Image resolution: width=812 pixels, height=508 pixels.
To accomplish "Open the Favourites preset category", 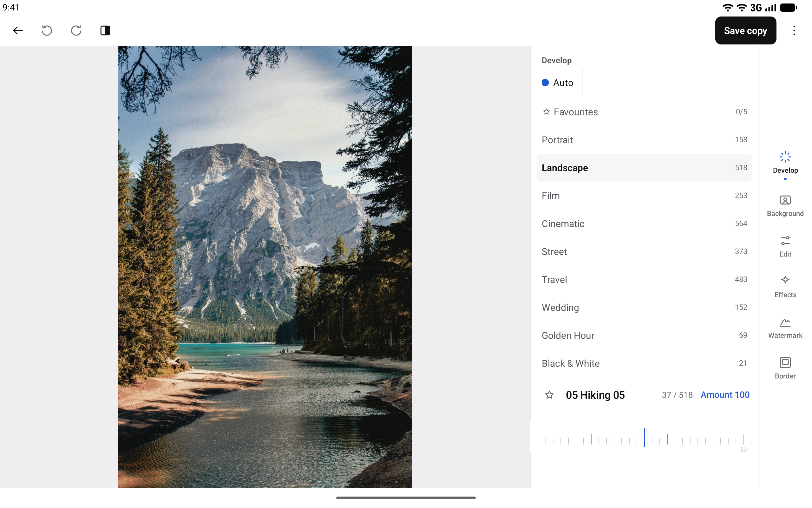I will (x=644, y=112).
